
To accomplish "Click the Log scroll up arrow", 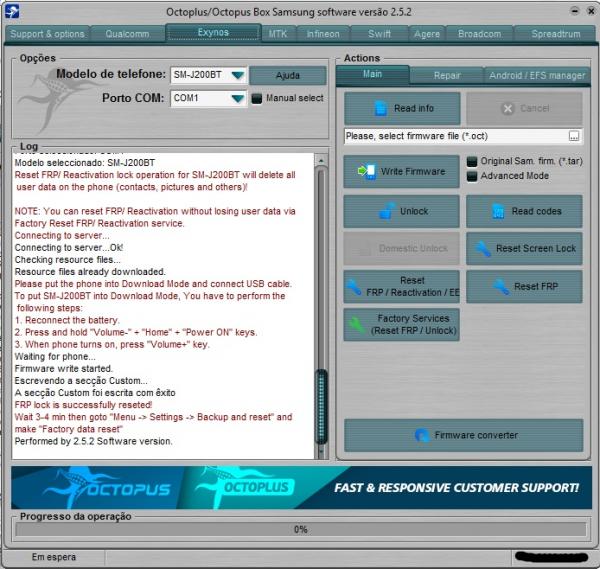I will pos(321,160).
